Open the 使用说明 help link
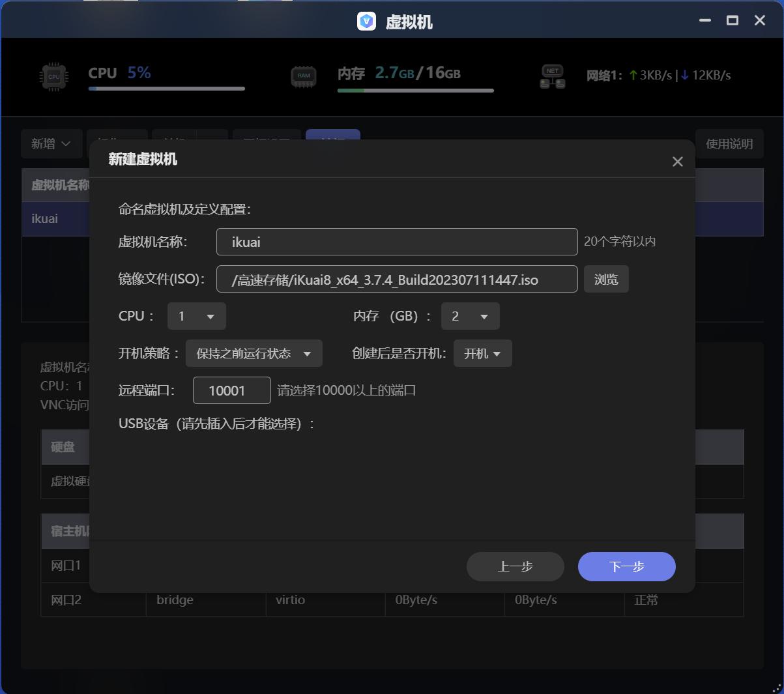 (729, 143)
